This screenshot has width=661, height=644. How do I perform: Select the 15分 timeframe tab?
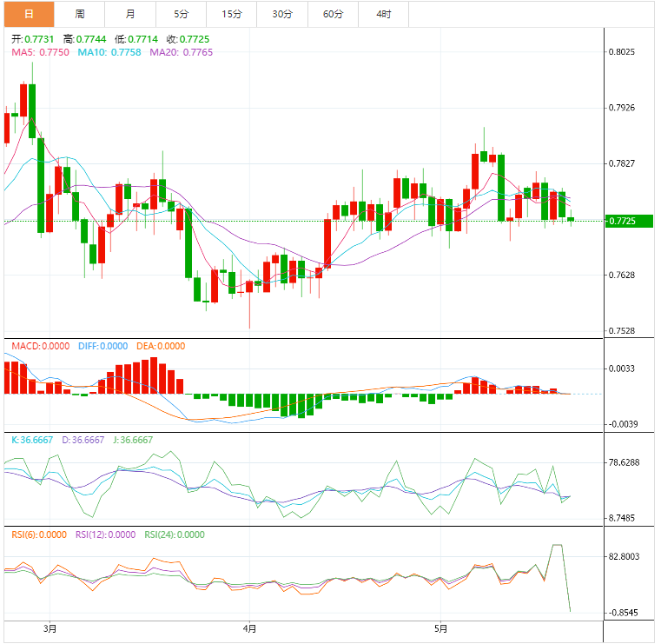pos(231,14)
